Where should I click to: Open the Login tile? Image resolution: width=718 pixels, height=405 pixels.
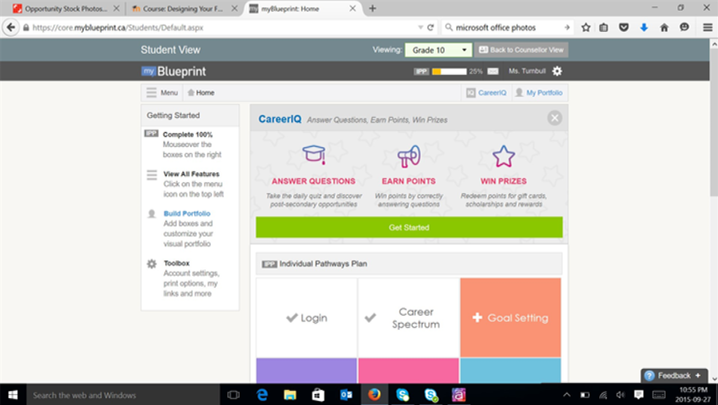(x=306, y=317)
